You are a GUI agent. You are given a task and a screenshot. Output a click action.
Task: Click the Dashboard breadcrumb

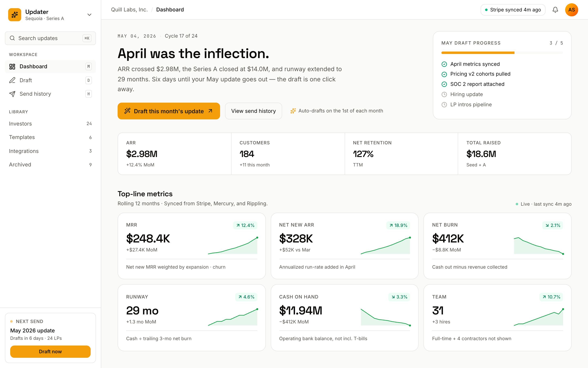pos(170,10)
